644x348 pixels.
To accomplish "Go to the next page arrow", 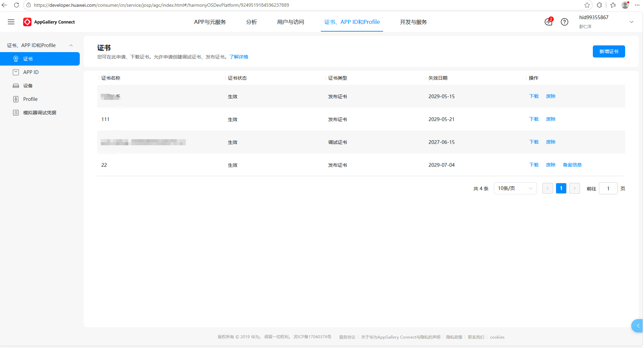I will click(x=575, y=188).
